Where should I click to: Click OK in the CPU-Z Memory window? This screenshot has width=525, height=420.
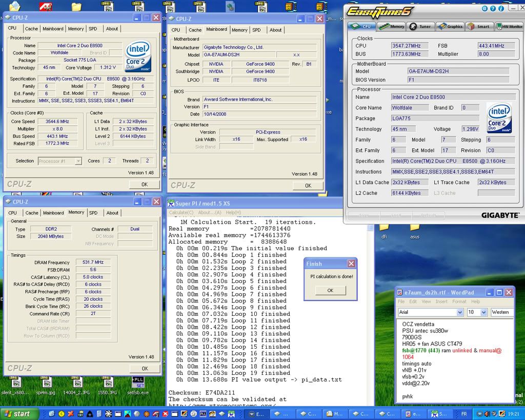(145, 368)
